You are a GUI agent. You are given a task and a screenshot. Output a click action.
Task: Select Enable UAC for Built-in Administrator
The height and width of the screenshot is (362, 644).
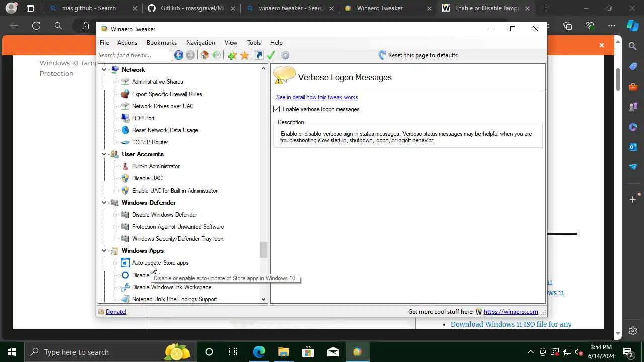[175, 191]
